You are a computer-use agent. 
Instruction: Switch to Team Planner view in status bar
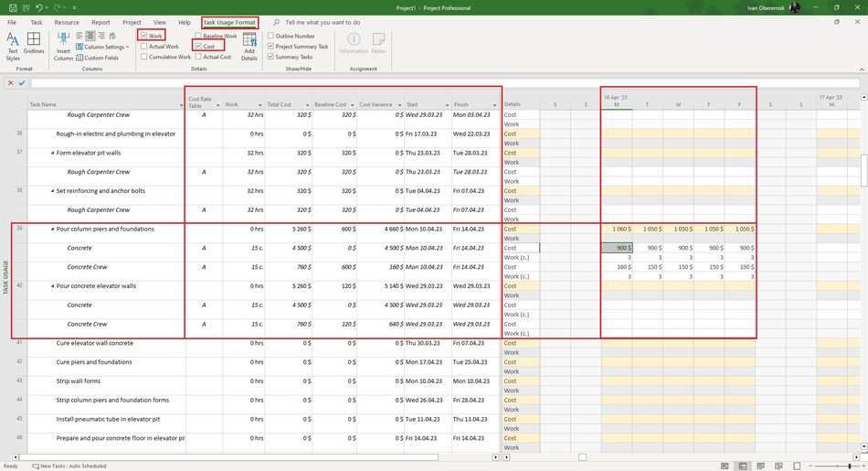pyautogui.click(x=760, y=466)
